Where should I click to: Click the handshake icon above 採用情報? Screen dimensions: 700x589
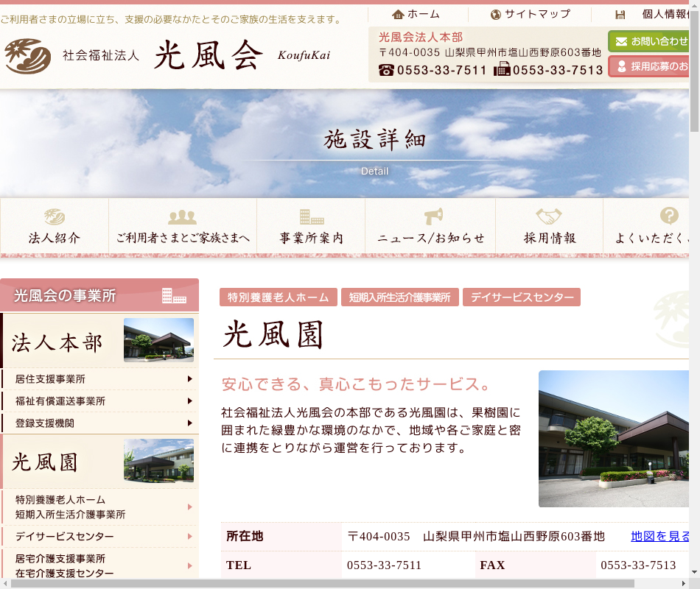(x=549, y=216)
